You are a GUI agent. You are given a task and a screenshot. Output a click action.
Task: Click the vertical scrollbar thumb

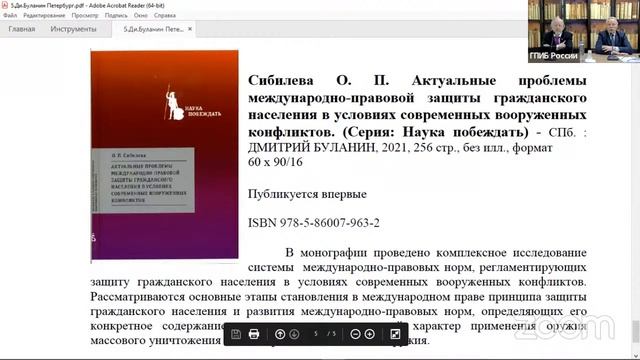coord(636,331)
